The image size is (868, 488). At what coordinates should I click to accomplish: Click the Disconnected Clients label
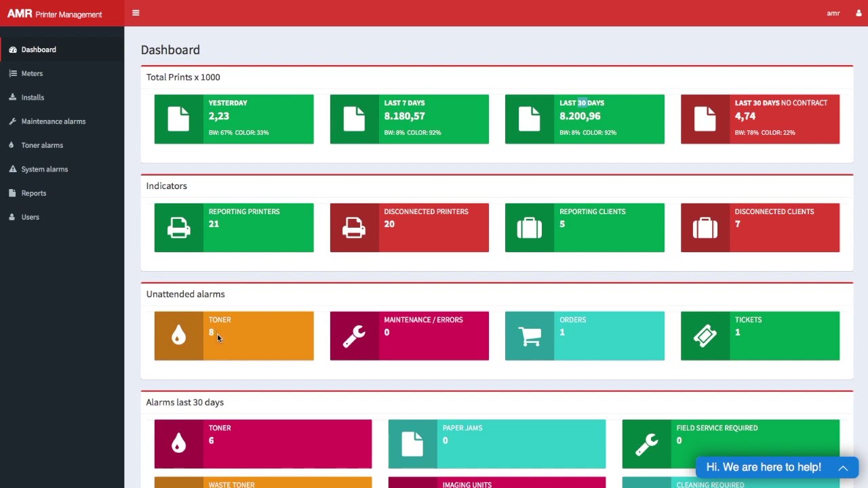[774, 211]
